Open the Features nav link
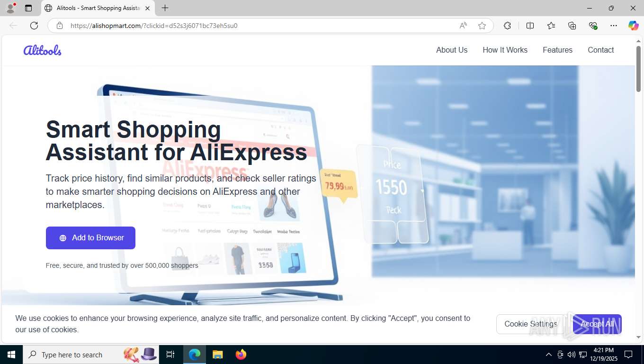This screenshot has width=644, height=364. point(557,50)
